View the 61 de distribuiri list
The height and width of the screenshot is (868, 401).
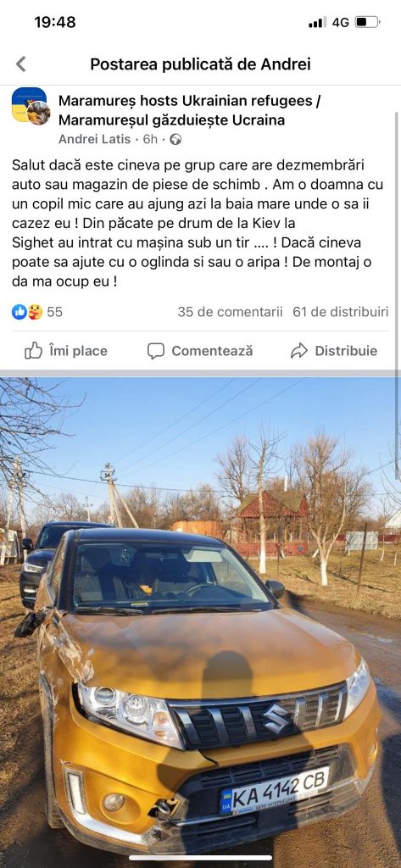coord(341,312)
